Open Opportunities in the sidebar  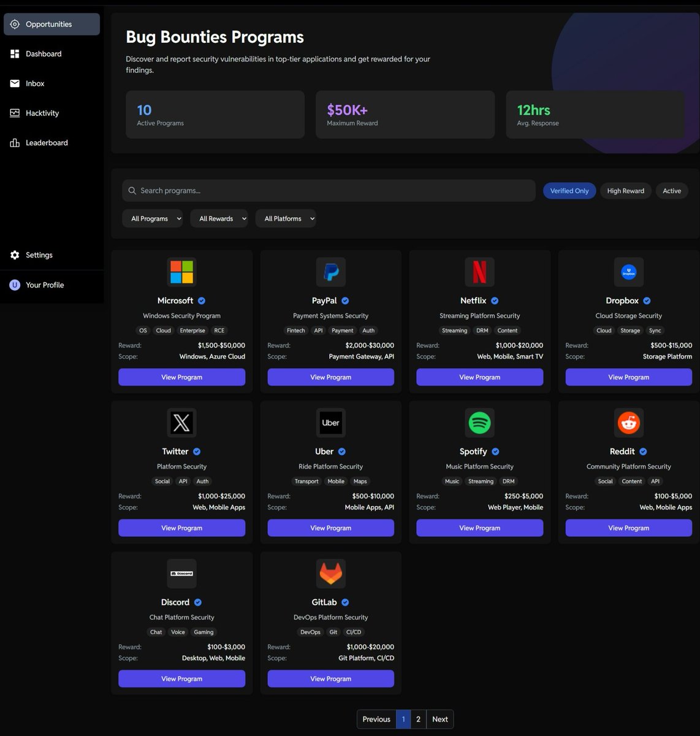click(51, 24)
